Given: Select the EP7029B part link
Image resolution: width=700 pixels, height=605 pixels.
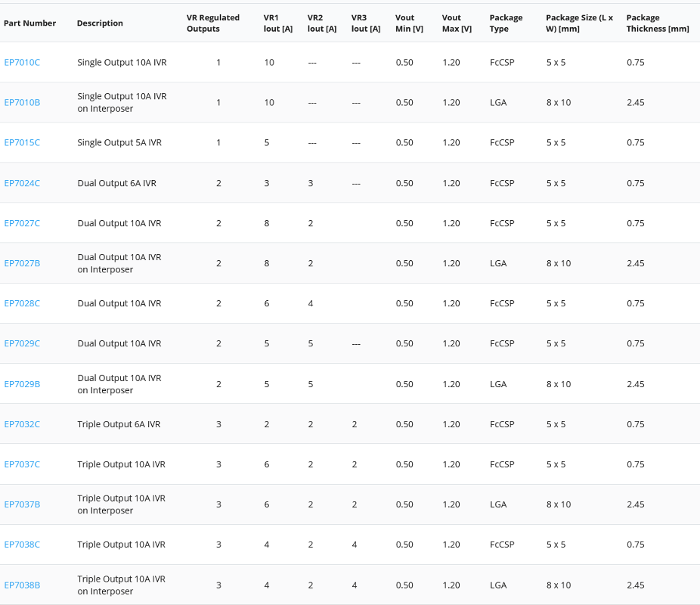Looking at the screenshot, I should 22,384.
